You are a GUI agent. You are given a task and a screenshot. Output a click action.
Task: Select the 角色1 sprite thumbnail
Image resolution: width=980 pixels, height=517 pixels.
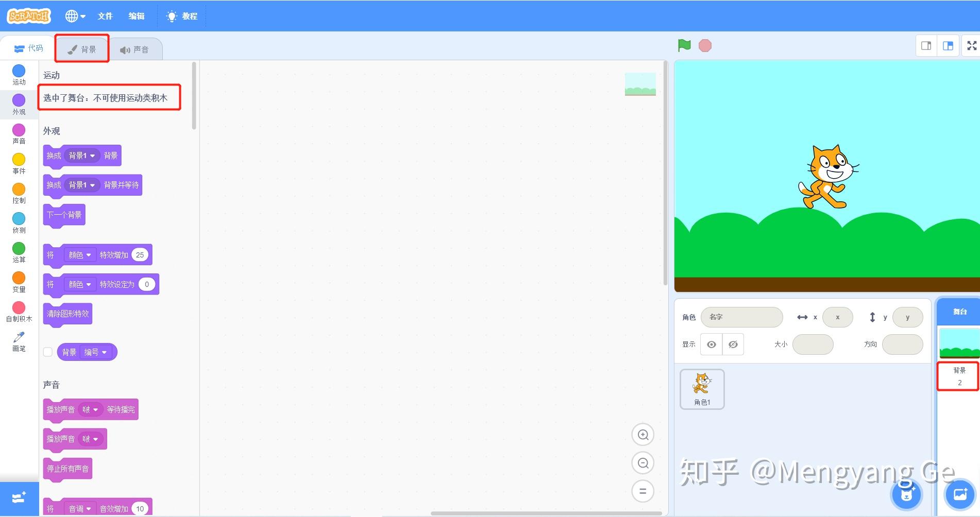click(x=702, y=389)
